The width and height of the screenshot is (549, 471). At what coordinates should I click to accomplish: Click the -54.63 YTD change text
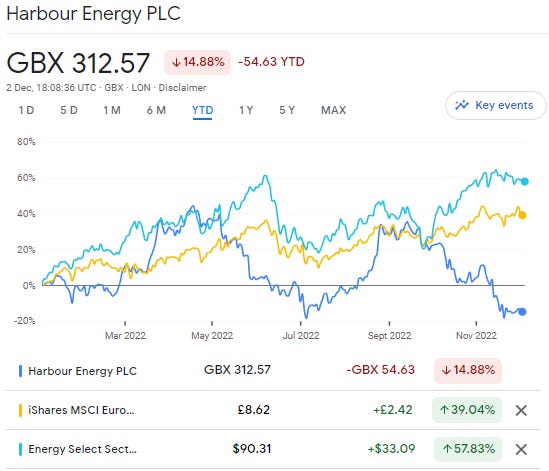click(x=271, y=62)
